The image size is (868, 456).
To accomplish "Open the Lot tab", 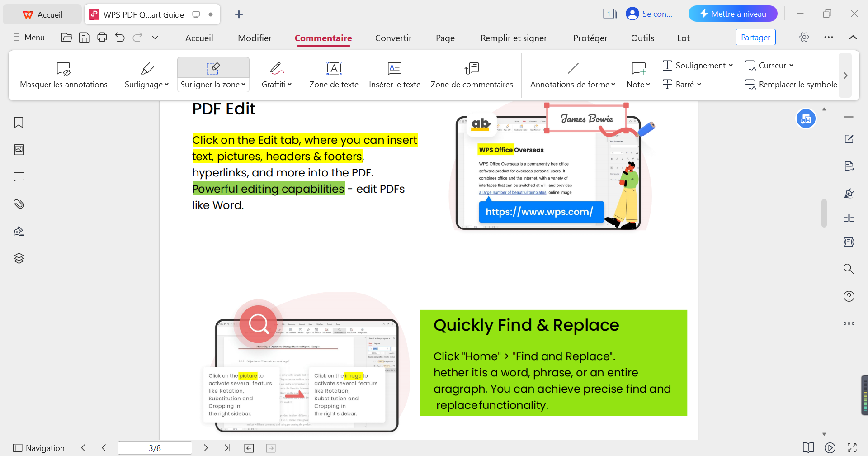I will coord(684,38).
